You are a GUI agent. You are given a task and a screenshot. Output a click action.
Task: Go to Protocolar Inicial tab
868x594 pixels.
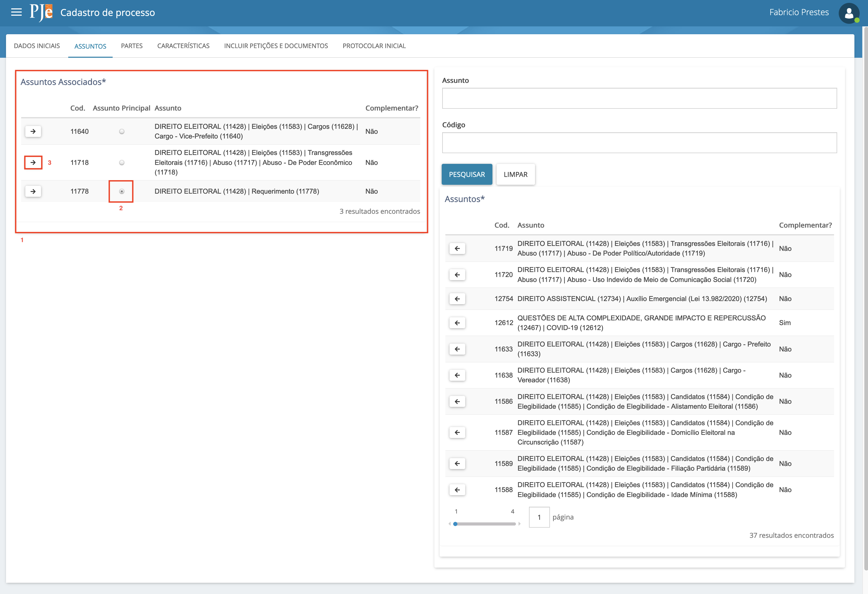[374, 46]
